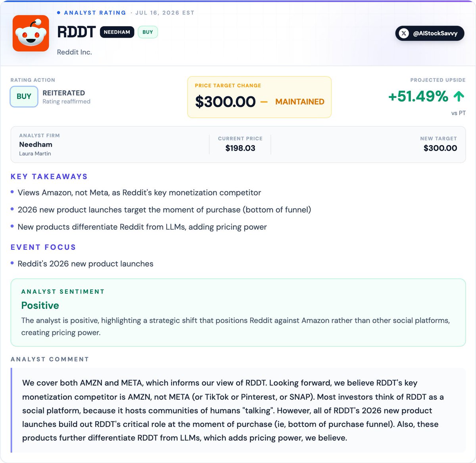Click analyst name Laura Martin
476x463 pixels.
click(x=35, y=153)
